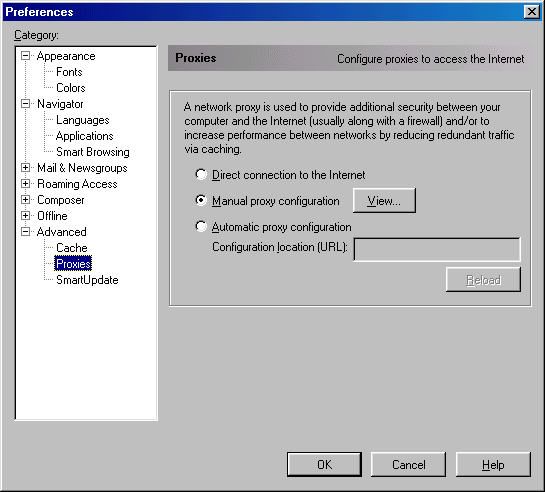Open the Colors category

pos(71,88)
